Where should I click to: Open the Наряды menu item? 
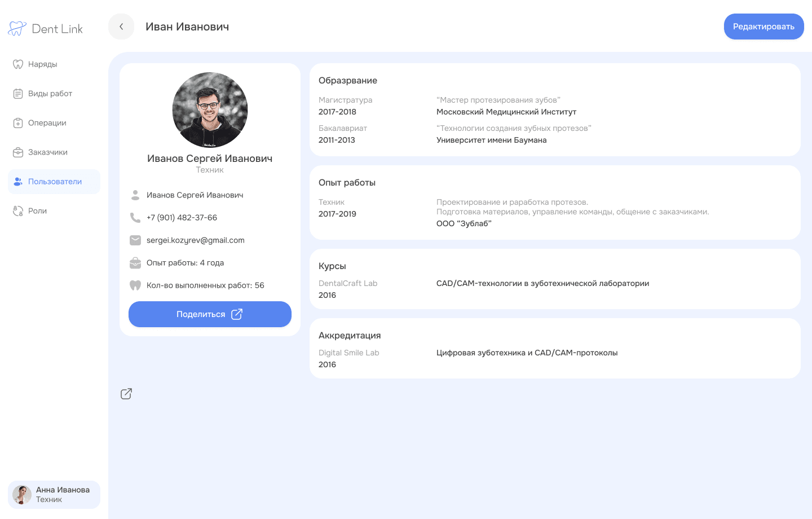click(54, 64)
